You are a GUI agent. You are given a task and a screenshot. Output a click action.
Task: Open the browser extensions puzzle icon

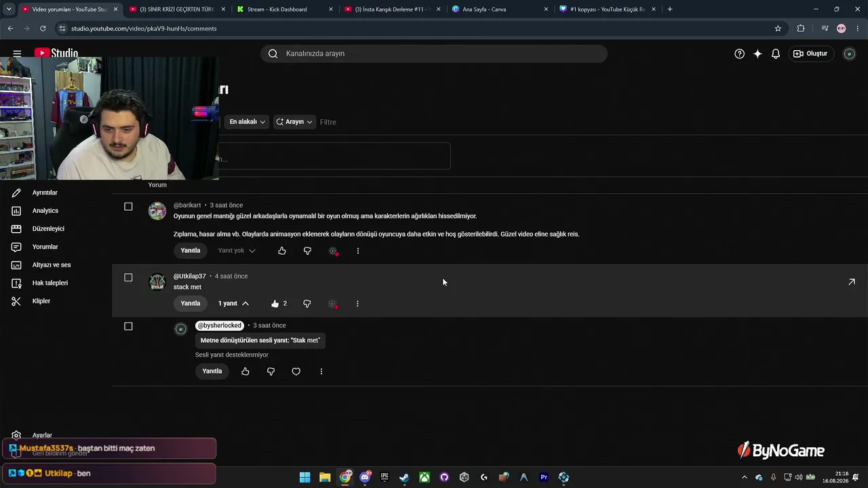801,28
